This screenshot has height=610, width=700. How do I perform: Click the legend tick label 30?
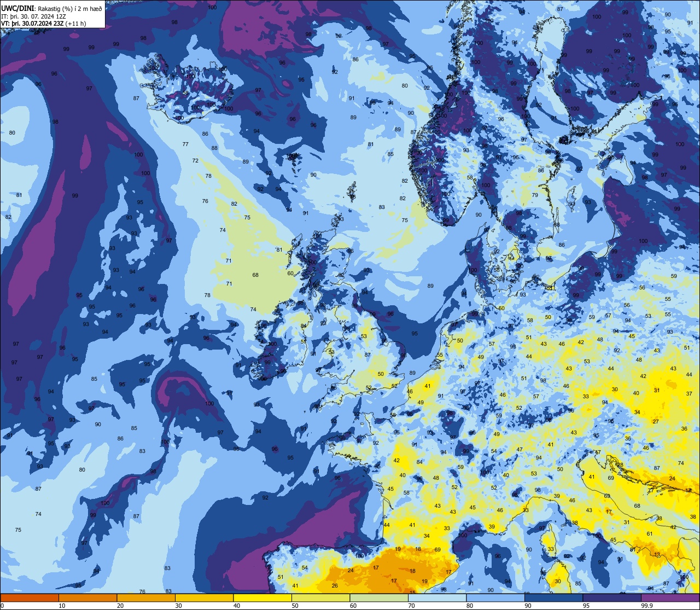tap(178, 606)
